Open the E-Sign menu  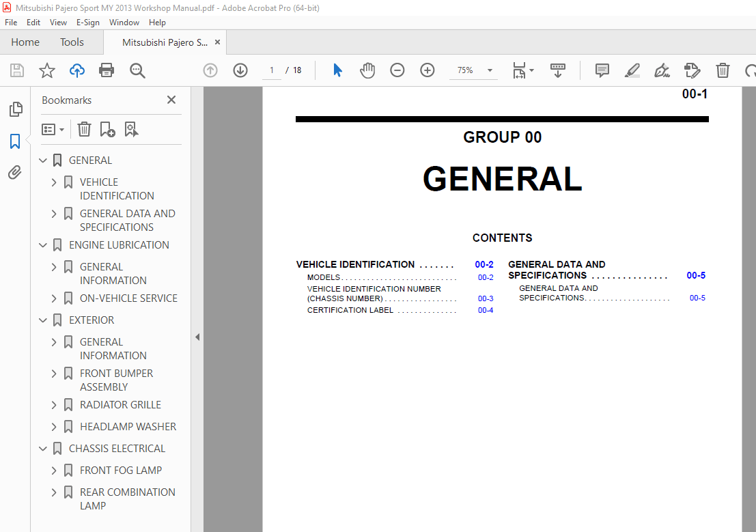[87, 23]
